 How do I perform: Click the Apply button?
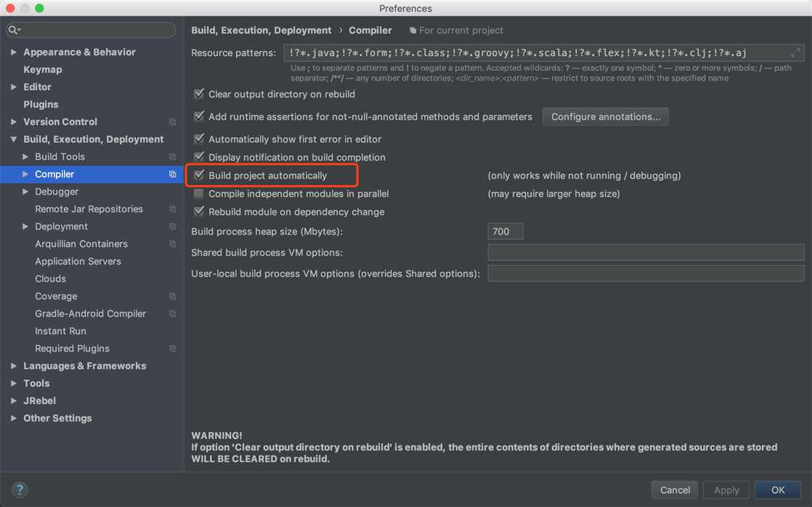tap(726, 490)
